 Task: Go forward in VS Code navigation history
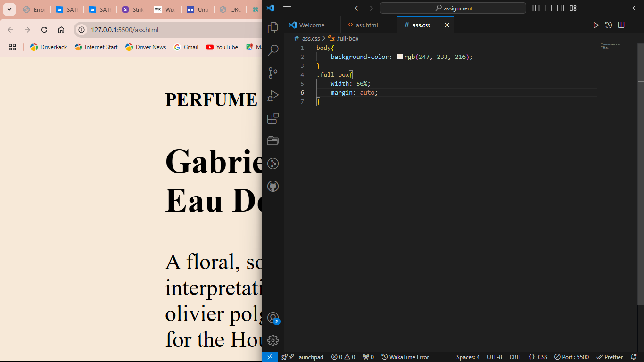pos(370,8)
